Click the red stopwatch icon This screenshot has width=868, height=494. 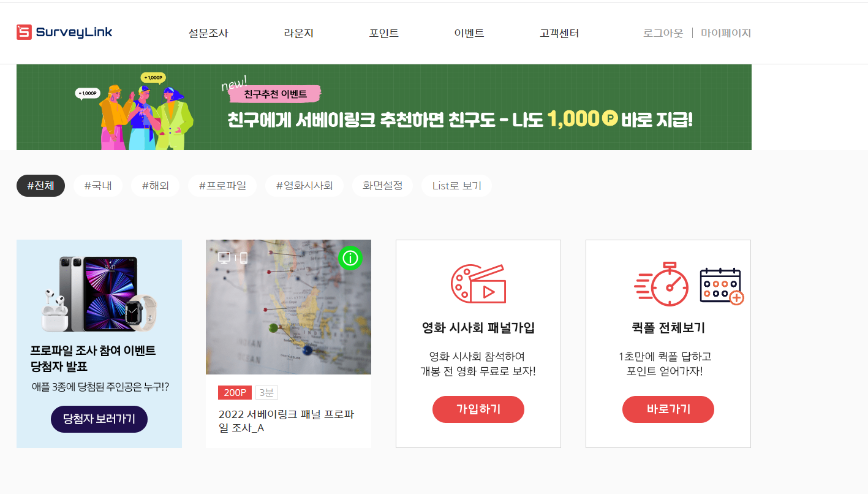click(x=662, y=284)
